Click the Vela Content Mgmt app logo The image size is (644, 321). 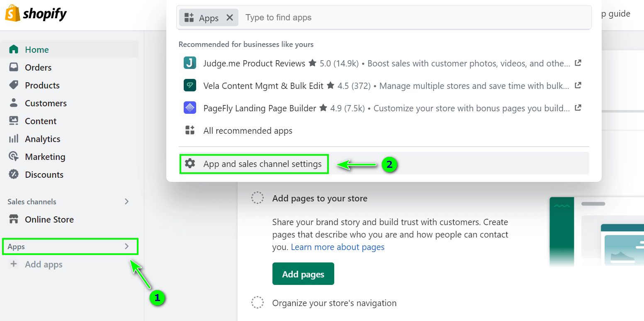click(190, 86)
